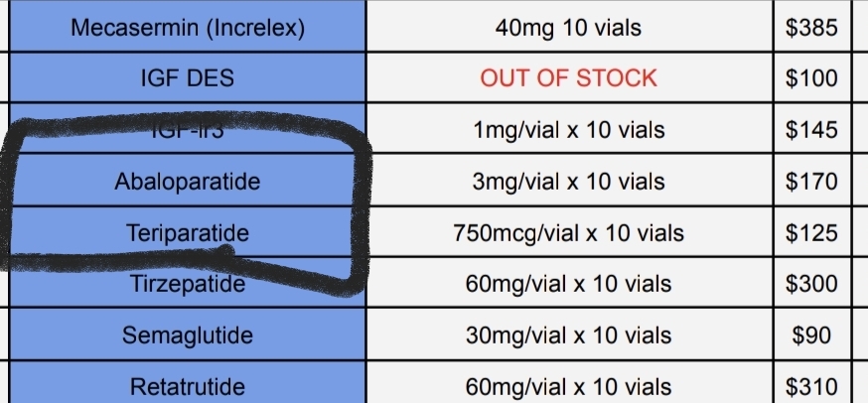Click the $145 price cell
This screenshot has height=403, width=868.
tap(811, 130)
